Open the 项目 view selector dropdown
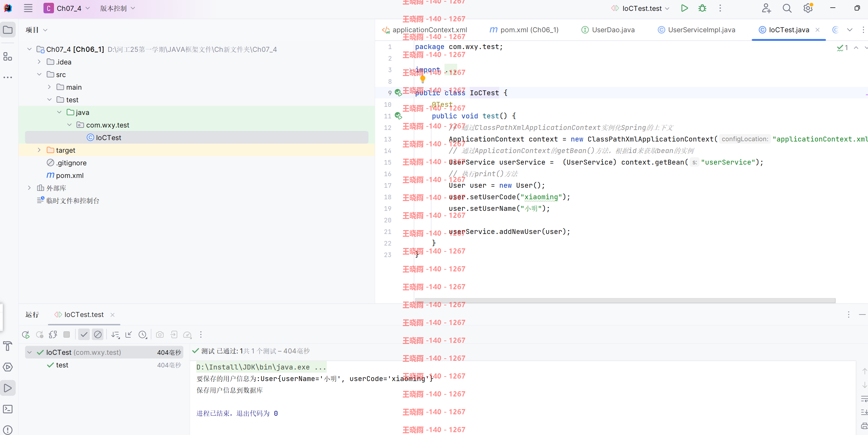Viewport: 868px width, 435px height. [36, 30]
